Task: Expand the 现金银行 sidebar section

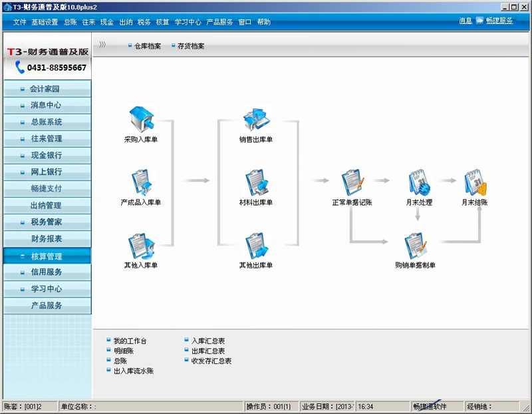Action: pos(46,155)
